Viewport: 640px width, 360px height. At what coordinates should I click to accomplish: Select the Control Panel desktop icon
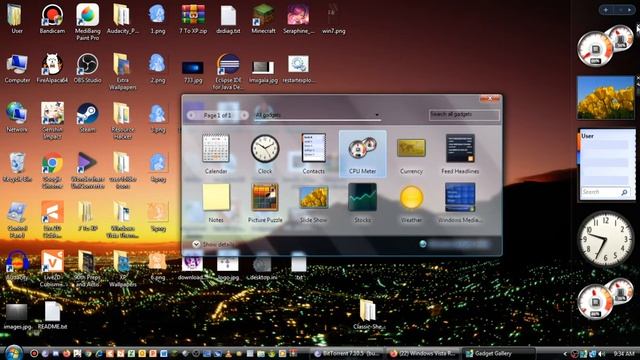pyautogui.click(x=17, y=220)
